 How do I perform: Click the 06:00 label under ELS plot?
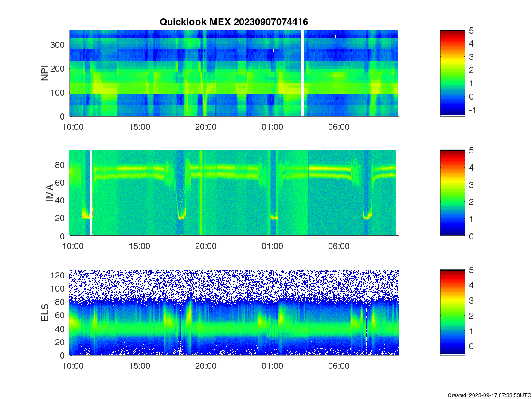(339, 366)
